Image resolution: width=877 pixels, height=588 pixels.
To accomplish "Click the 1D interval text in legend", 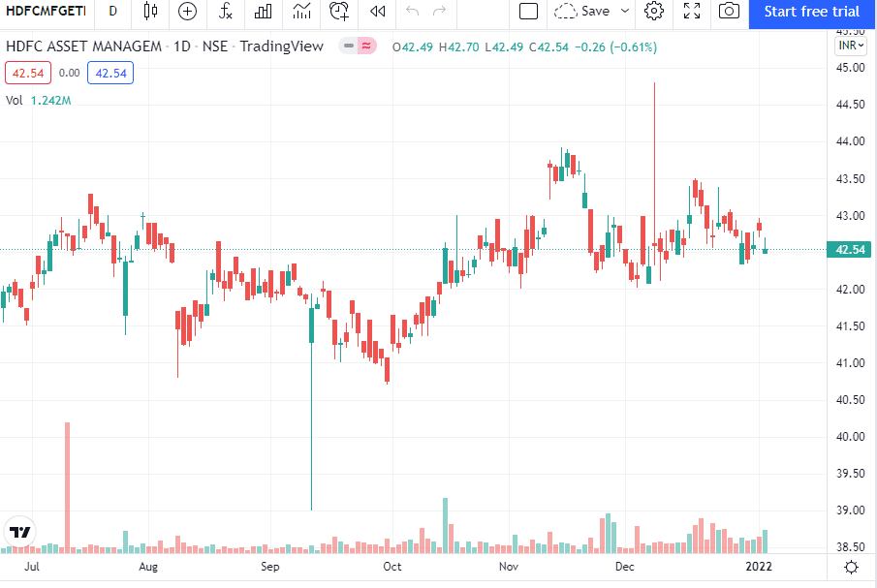I will pos(182,46).
